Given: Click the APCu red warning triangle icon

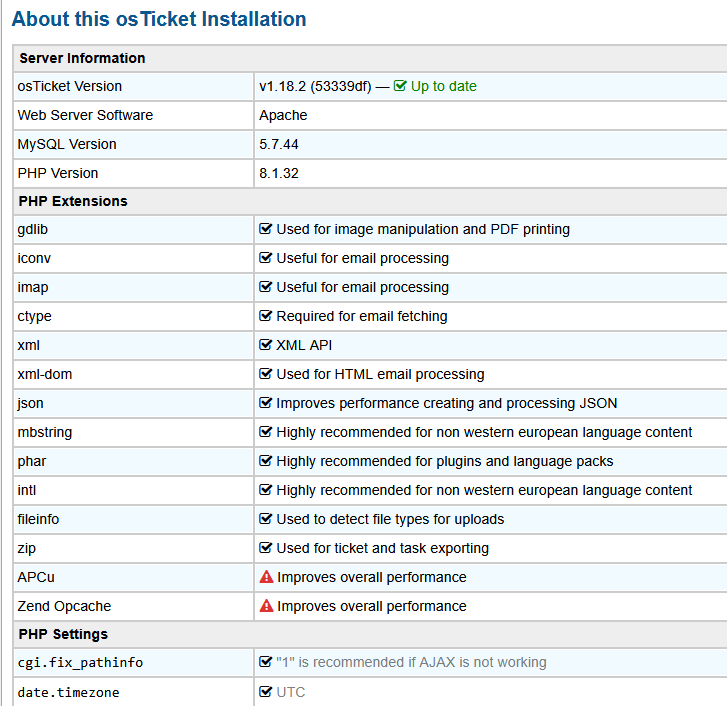Looking at the screenshot, I should click(x=266, y=577).
